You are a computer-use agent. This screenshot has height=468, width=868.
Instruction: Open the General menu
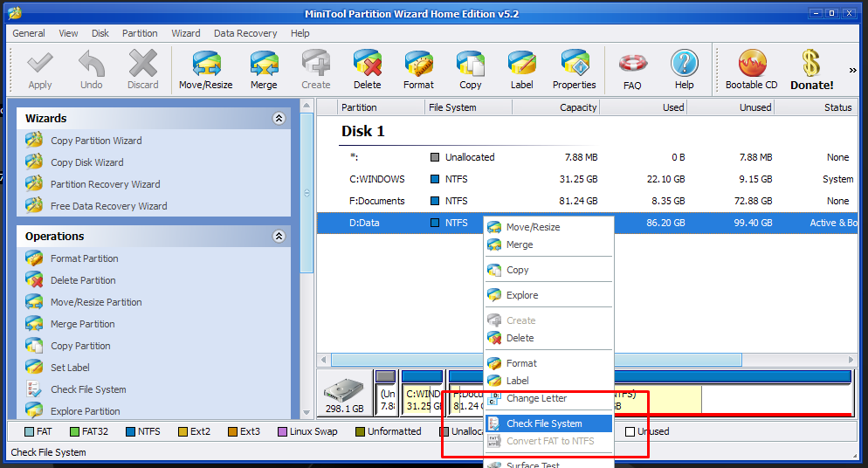point(29,33)
